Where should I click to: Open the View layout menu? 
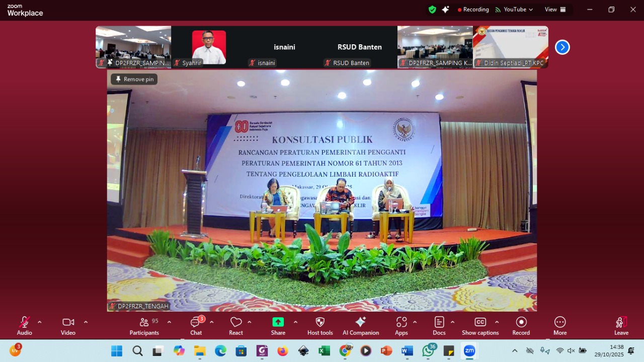click(555, 10)
